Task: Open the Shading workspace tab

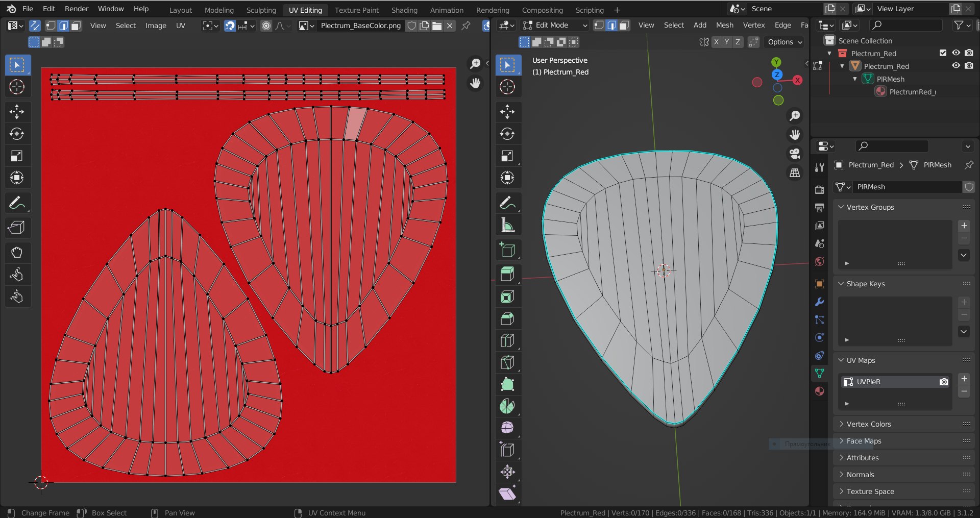Action: pyautogui.click(x=404, y=10)
